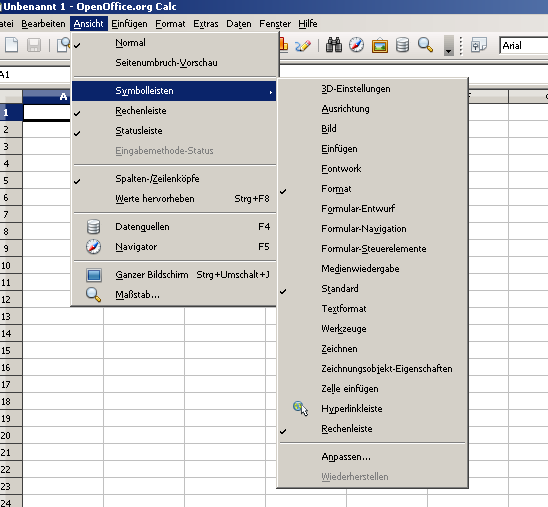Toggle the Standard toolbar checkmark
548x507 pixels.
[372, 289]
